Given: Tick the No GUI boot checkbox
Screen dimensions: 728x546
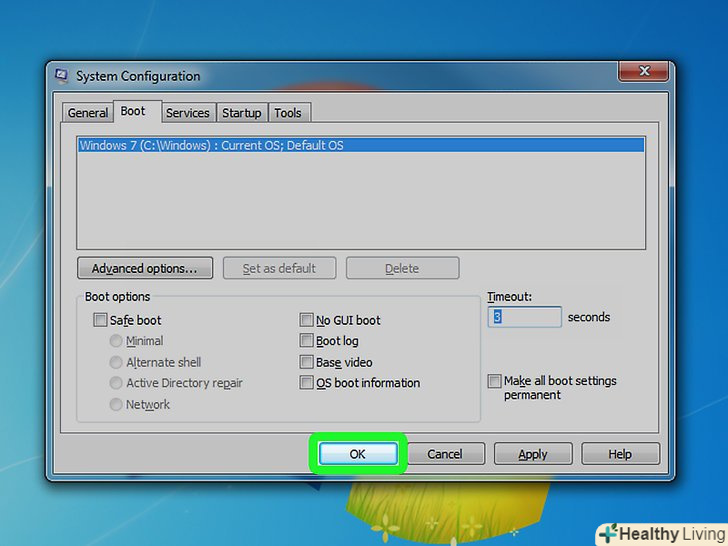Looking at the screenshot, I should [306, 320].
